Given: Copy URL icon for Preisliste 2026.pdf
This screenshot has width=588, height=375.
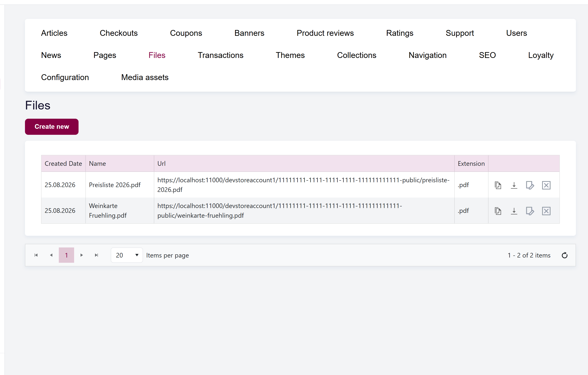Looking at the screenshot, I should pyautogui.click(x=498, y=185).
